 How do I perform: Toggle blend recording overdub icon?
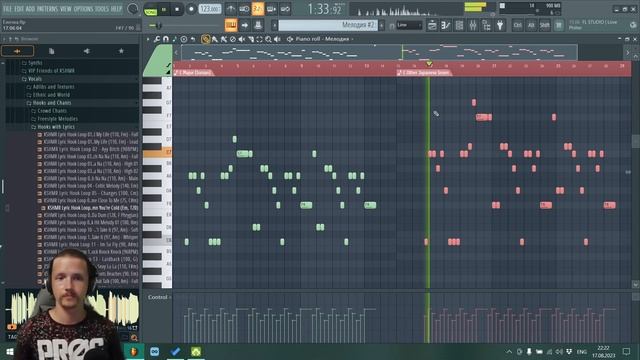[x=271, y=9]
